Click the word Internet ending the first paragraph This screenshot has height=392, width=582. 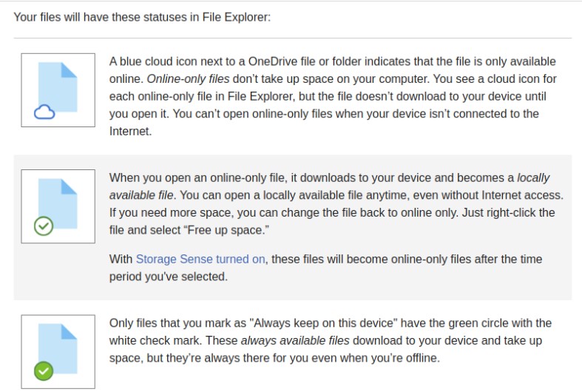coord(129,131)
